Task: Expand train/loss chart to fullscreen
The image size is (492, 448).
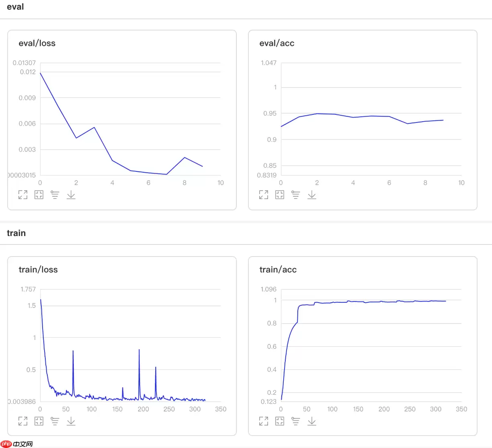Action: [23, 421]
